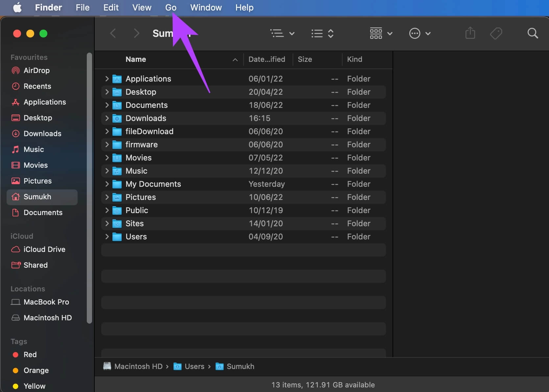
Task: Open the Group by dropdown
Action: (x=381, y=33)
